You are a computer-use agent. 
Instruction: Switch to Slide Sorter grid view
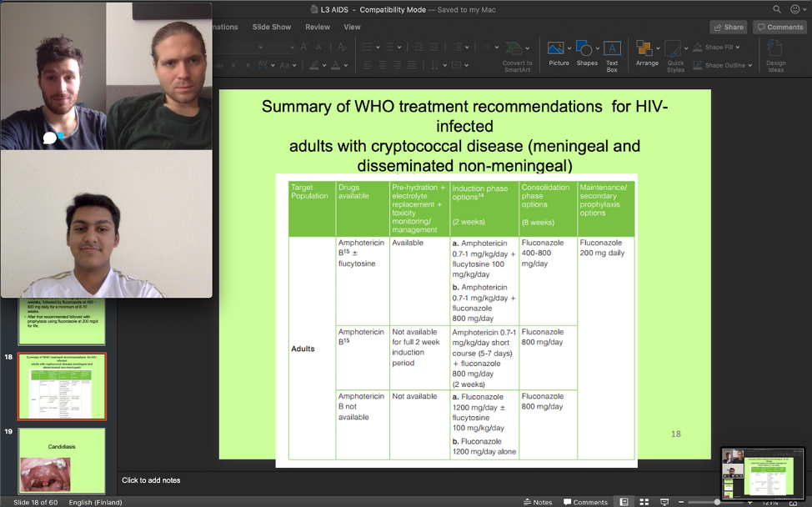[644, 502]
